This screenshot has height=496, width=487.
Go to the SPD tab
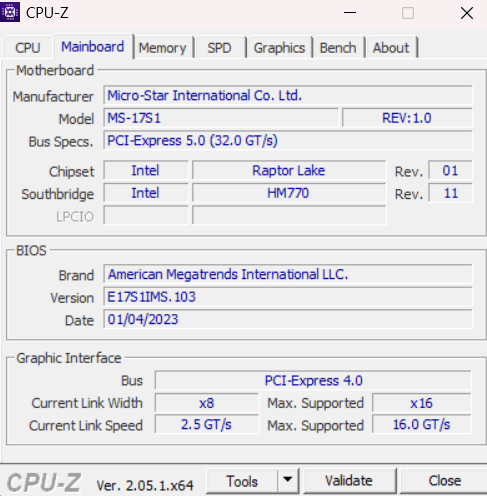[x=220, y=48]
